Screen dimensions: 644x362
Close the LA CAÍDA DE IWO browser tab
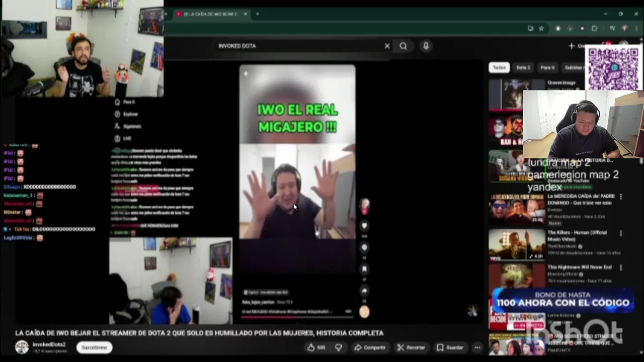[x=246, y=14]
